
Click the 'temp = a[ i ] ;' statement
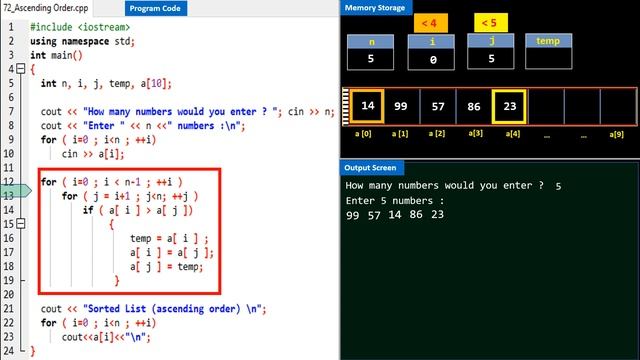169,238
